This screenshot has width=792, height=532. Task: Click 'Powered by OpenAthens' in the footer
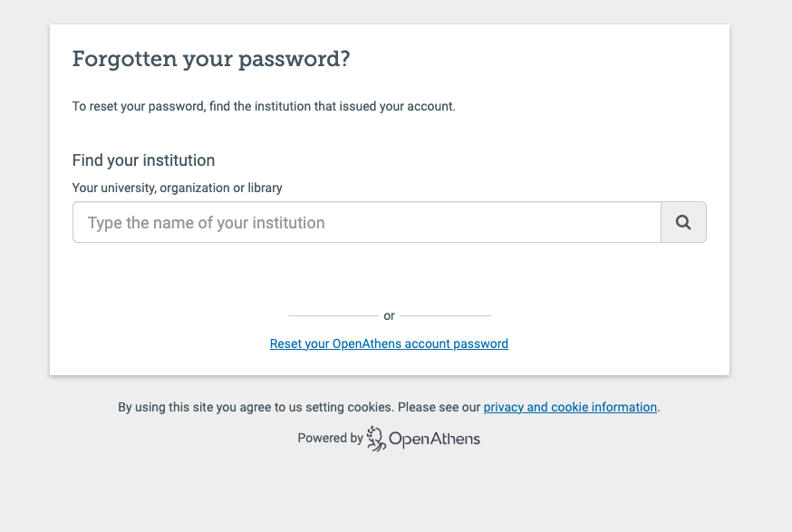[388, 438]
